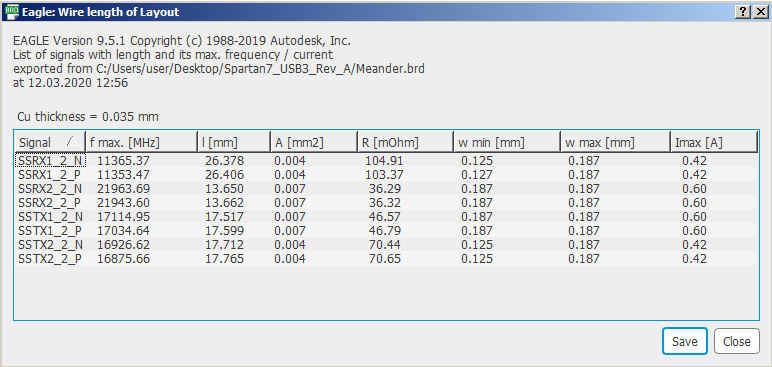
Task: Select the SSRX2_2_N signal row
Action: 386,189
